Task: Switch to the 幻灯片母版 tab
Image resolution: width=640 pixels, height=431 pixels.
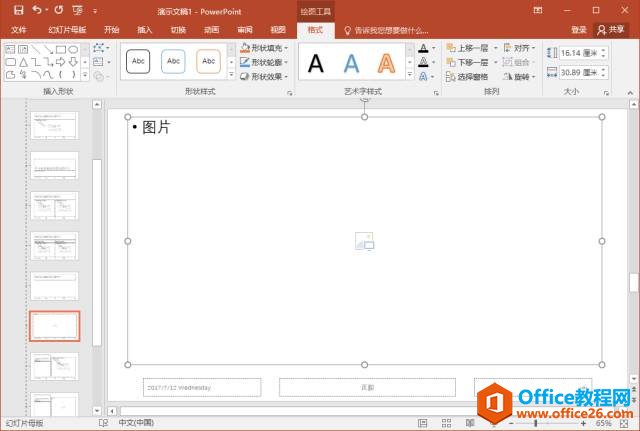Action: (x=67, y=30)
